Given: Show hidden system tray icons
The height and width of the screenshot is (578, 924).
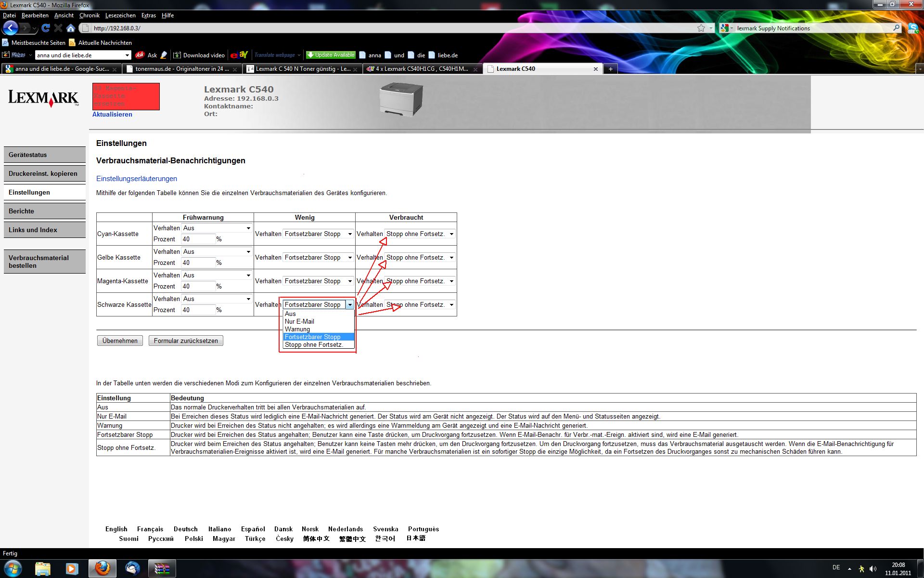Looking at the screenshot, I should point(849,569).
